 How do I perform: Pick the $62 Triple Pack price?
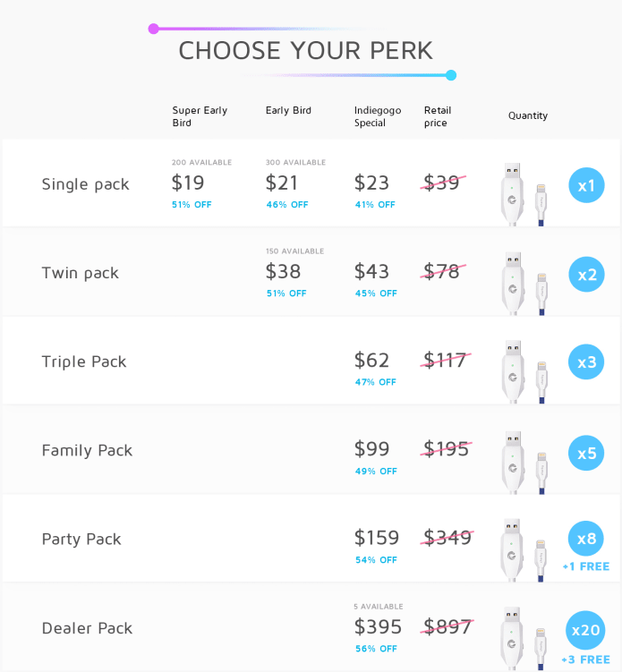(371, 361)
